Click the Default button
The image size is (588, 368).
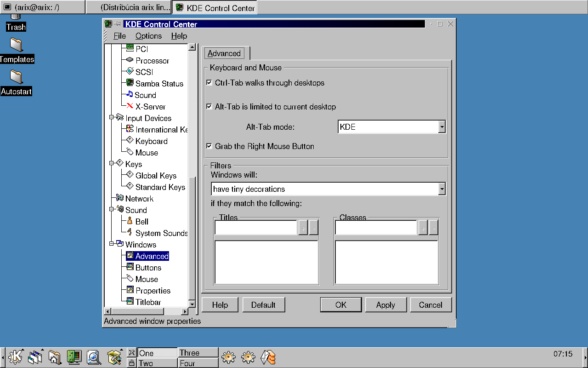(263, 305)
